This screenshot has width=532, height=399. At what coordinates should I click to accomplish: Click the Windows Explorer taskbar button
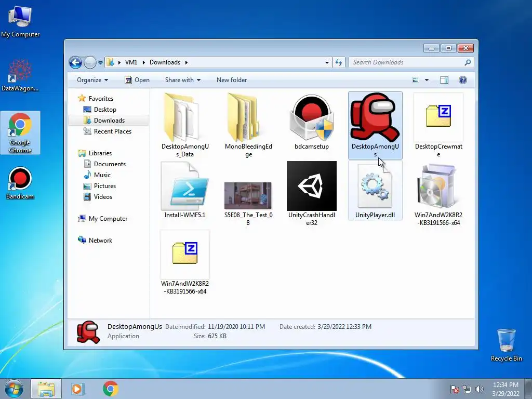coord(46,389)
